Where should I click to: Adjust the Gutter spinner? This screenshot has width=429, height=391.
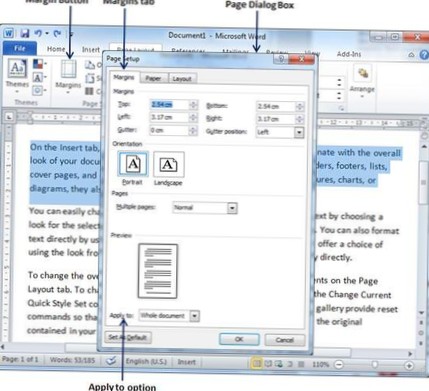193,130
